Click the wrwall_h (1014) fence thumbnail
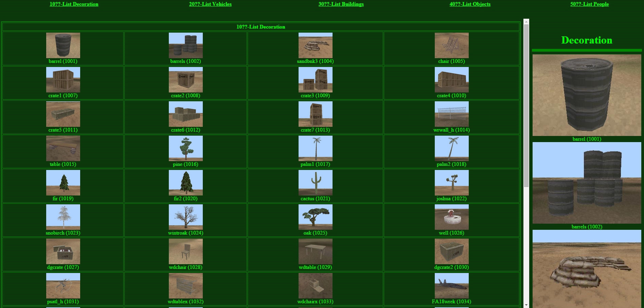 [x=452, y=114]
